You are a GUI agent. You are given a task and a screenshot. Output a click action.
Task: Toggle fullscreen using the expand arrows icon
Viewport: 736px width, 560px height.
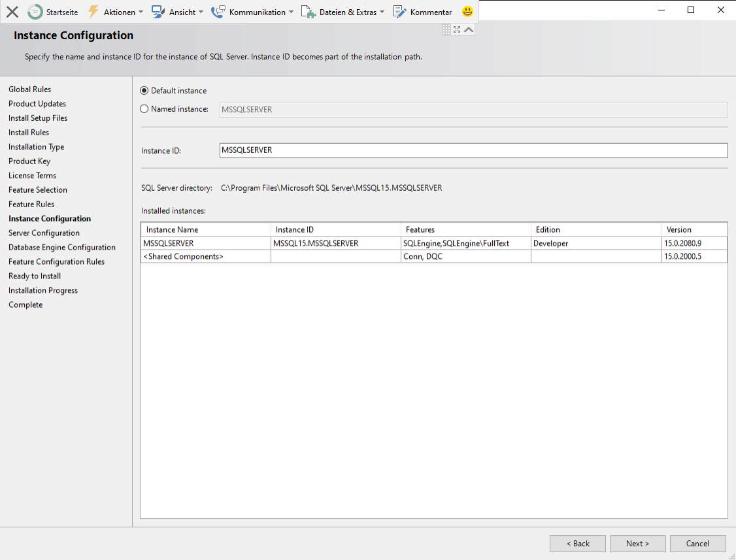457,29
